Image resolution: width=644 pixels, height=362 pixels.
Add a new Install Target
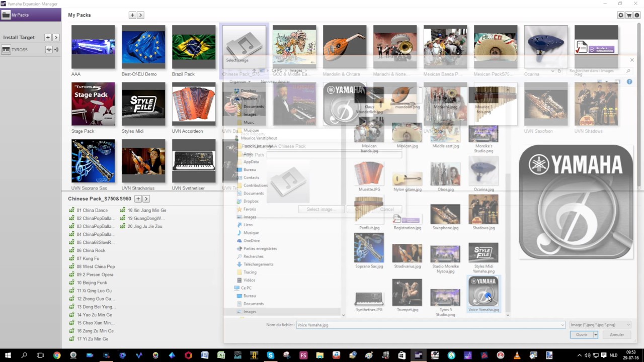[x=48, y=38]
